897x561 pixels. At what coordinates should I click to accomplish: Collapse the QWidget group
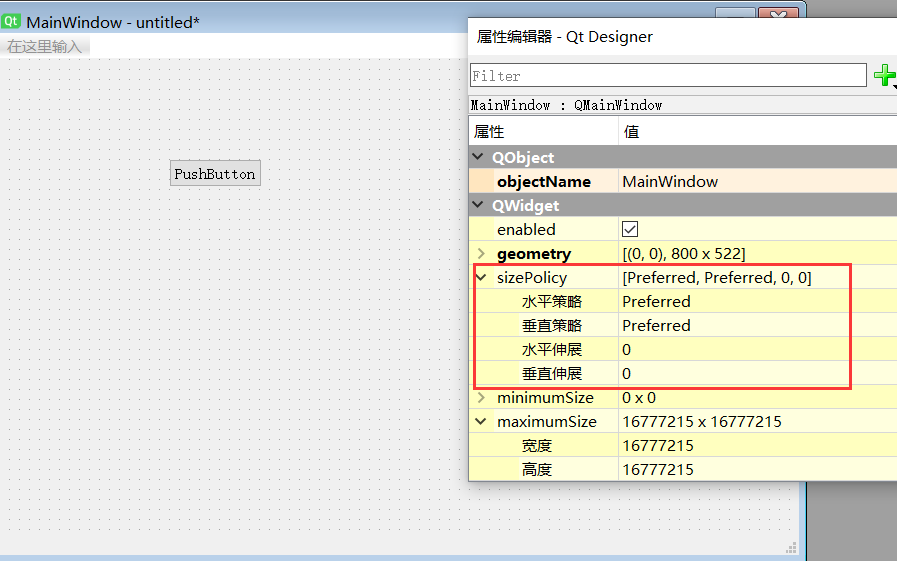point(478,205)
